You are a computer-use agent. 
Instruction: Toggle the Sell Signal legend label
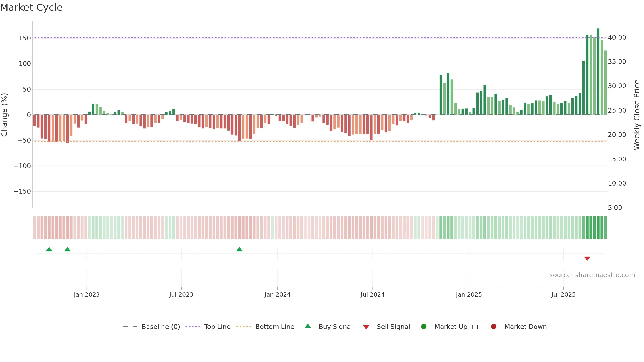point(393,327)
